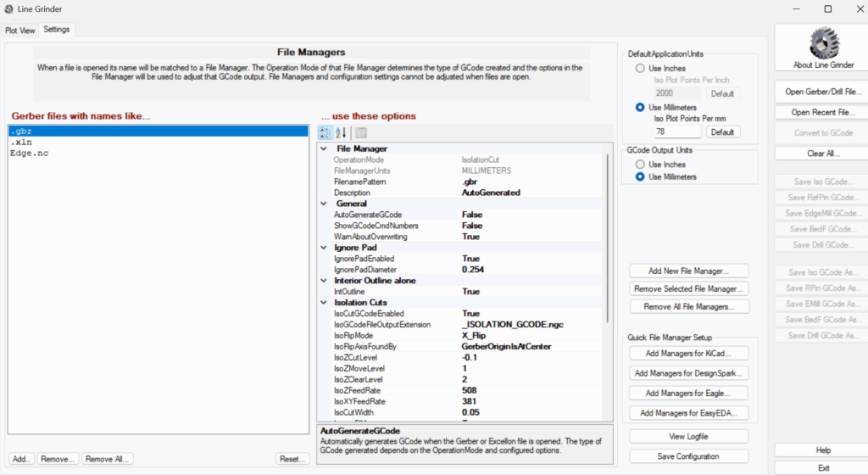Viewport: 868px width, 475px height.
Task: Click Save Configuration button
Action: pyautogui.click(x=689, y=456)
